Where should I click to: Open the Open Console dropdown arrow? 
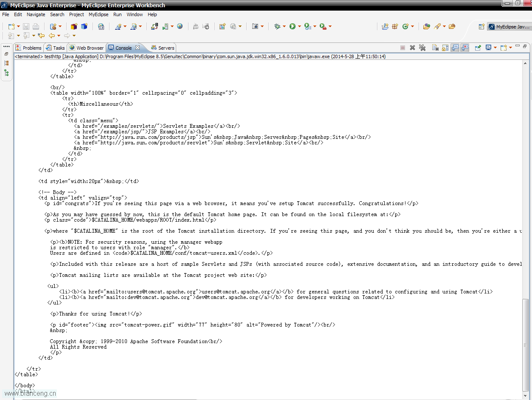click(510, 48)
